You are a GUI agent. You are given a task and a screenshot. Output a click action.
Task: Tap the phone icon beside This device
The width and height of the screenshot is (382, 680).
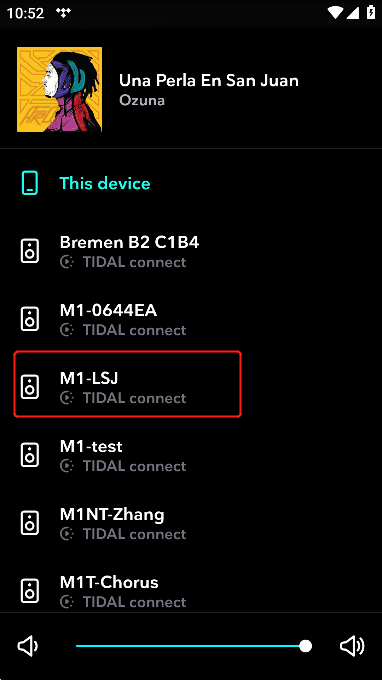[x=29, y=183]
